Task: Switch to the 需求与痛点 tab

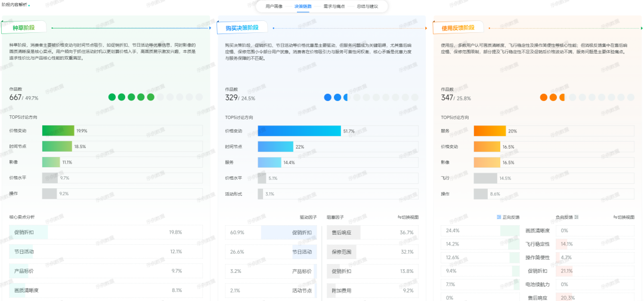Action: point(333,7)
